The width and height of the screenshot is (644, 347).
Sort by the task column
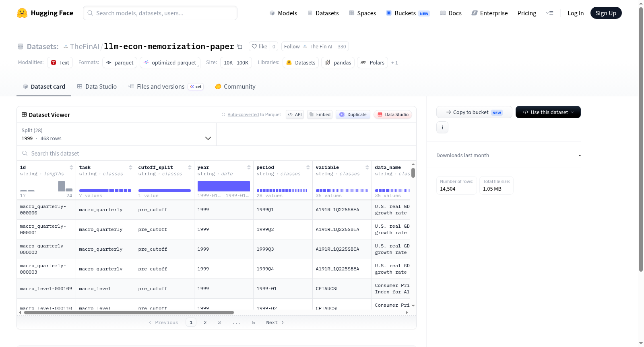click(x=130, y=167)
